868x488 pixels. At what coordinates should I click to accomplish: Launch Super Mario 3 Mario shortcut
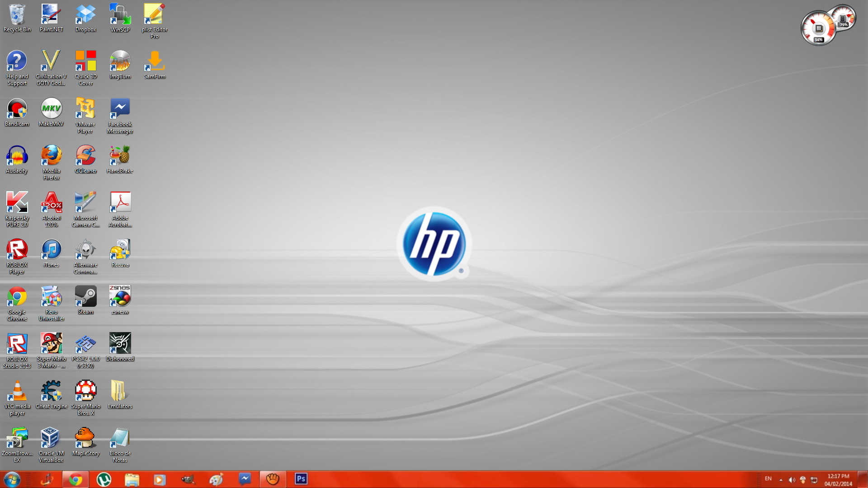pos(51,351)
